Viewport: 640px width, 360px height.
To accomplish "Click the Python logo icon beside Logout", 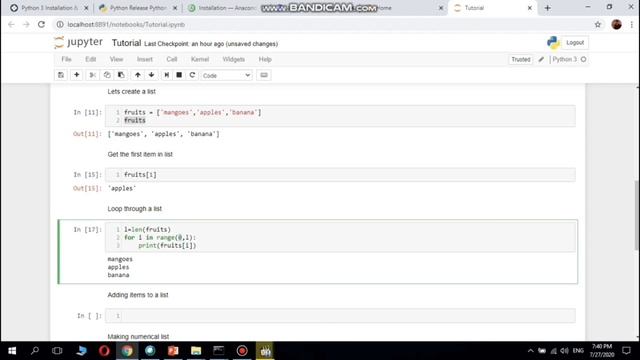I will [553, 42].
